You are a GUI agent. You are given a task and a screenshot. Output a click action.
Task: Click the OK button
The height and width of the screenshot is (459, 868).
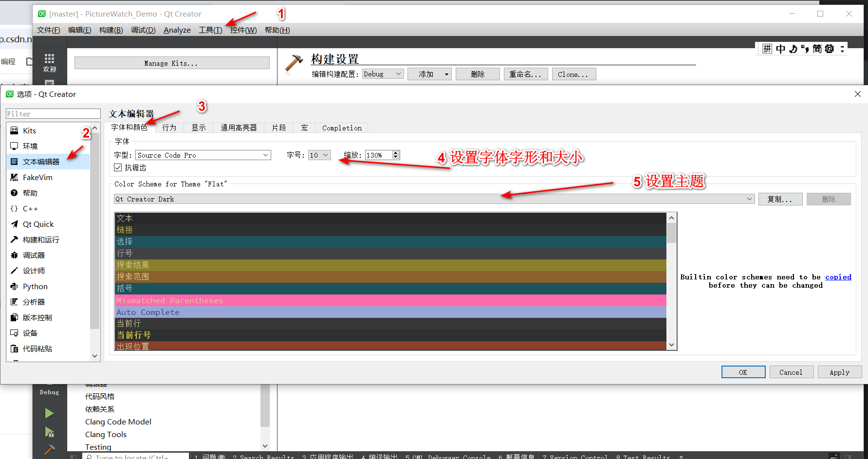click(x=743, y=372)
